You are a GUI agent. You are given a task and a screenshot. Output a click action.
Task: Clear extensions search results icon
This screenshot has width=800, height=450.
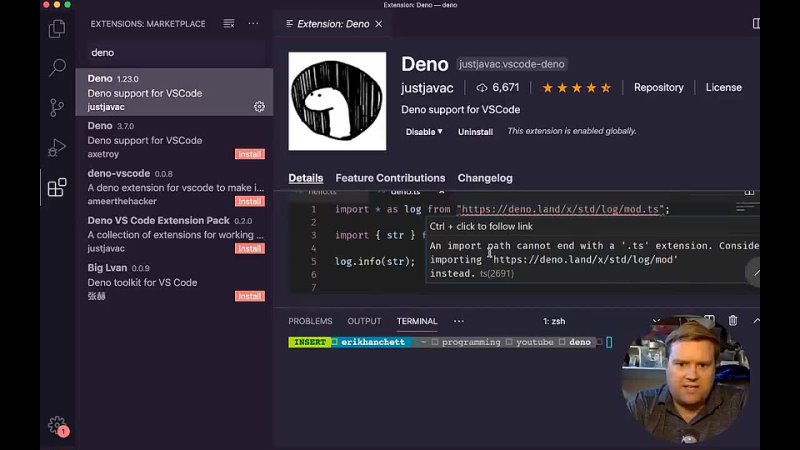click(229, 23)
